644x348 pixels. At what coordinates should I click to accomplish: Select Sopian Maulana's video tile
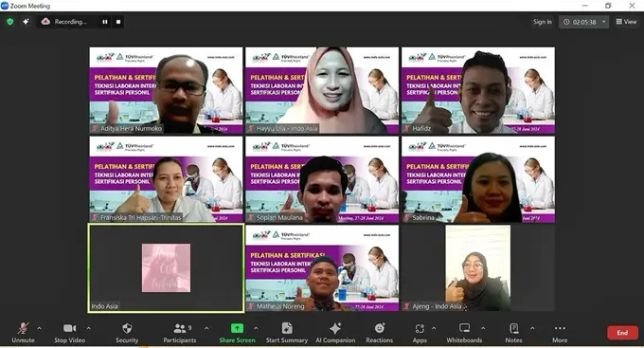point(322,179)
